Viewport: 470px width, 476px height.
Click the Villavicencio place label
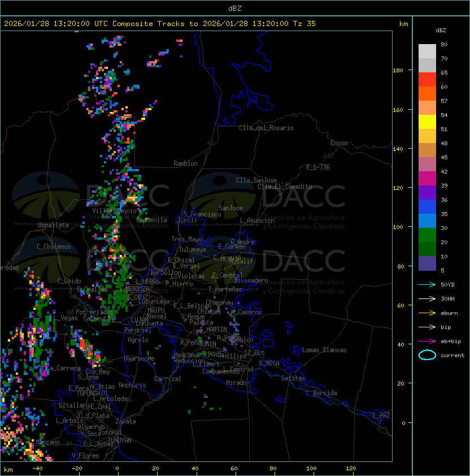pos(114,211)
